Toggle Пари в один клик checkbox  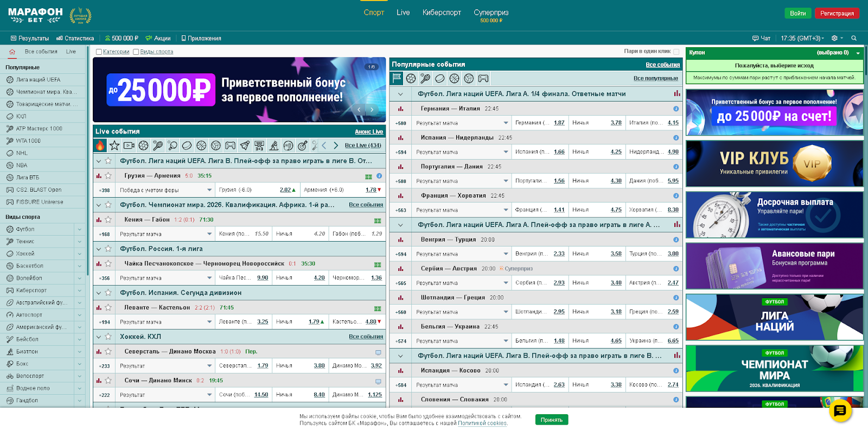(676, 52)
